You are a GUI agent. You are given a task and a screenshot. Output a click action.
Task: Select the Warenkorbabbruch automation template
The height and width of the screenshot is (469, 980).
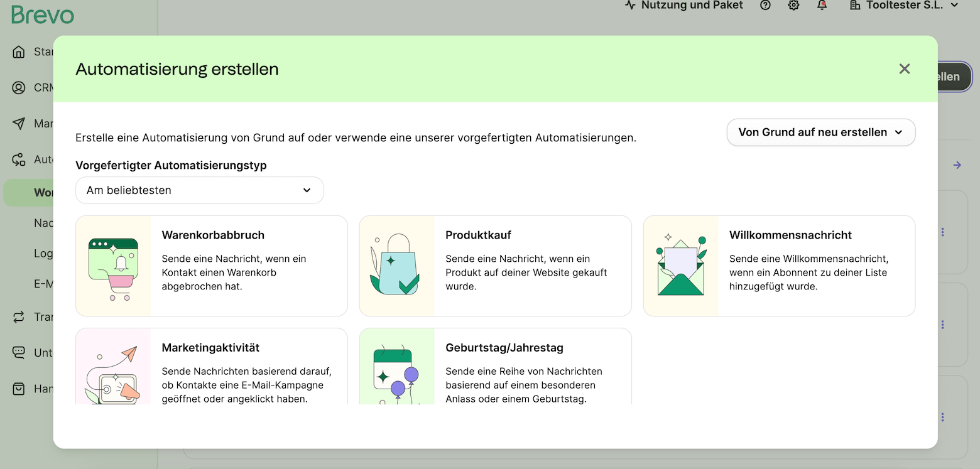(211, 265)
